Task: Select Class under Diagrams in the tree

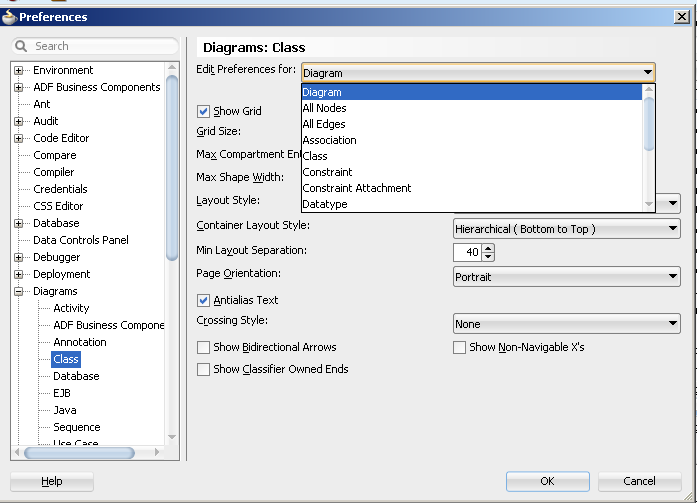Action: [x=66, y=359]
